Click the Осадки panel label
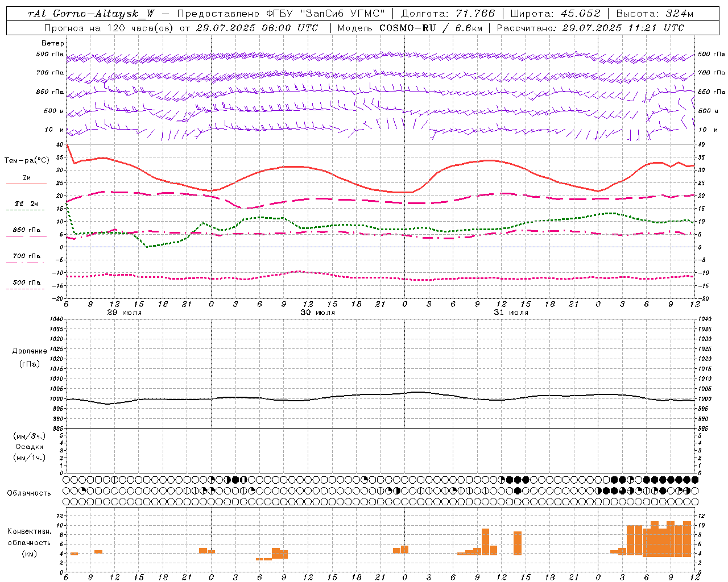 pos(30,447)
